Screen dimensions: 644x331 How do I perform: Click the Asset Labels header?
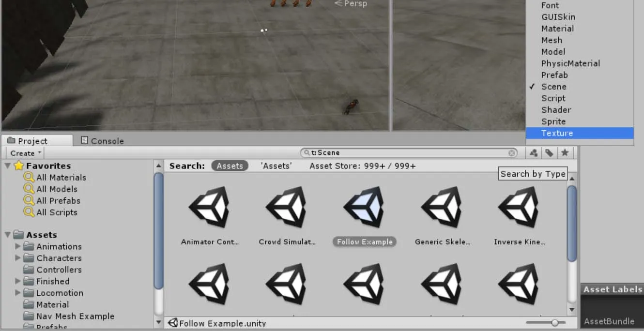pyautogui.click(x=613, y=289)
